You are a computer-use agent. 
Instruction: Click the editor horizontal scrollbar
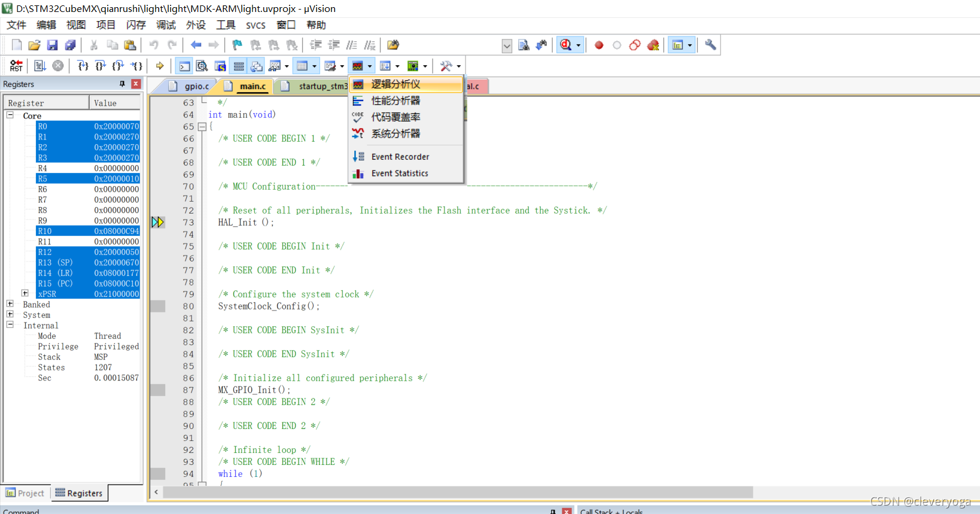click(458, 492)
